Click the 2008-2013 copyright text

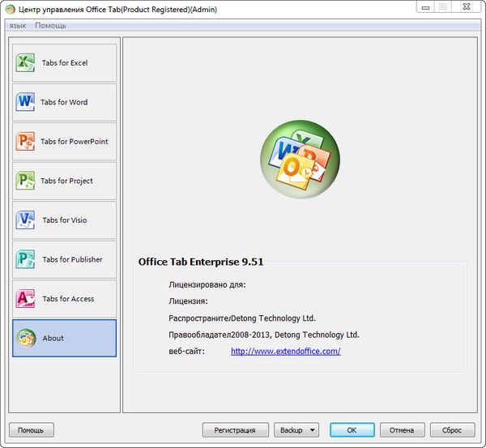(295, 335)
